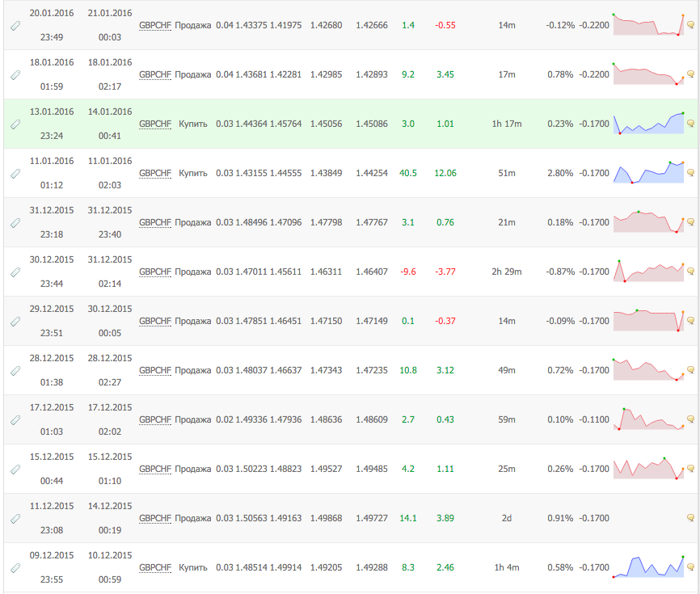Open comment bubble for the trade with profit 12.06
The image size is (700, 594).
click(690, 173)
